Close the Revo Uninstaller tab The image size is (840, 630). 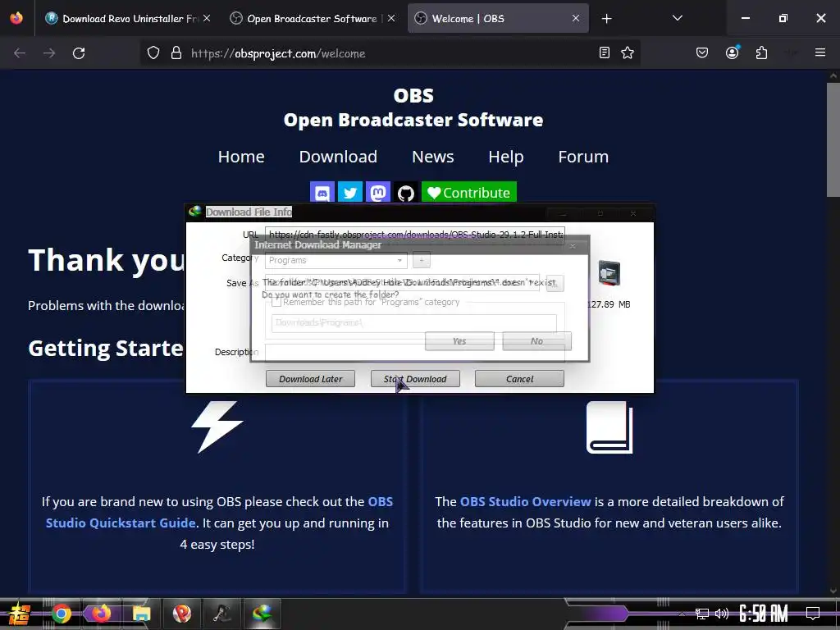pos(206,18)
